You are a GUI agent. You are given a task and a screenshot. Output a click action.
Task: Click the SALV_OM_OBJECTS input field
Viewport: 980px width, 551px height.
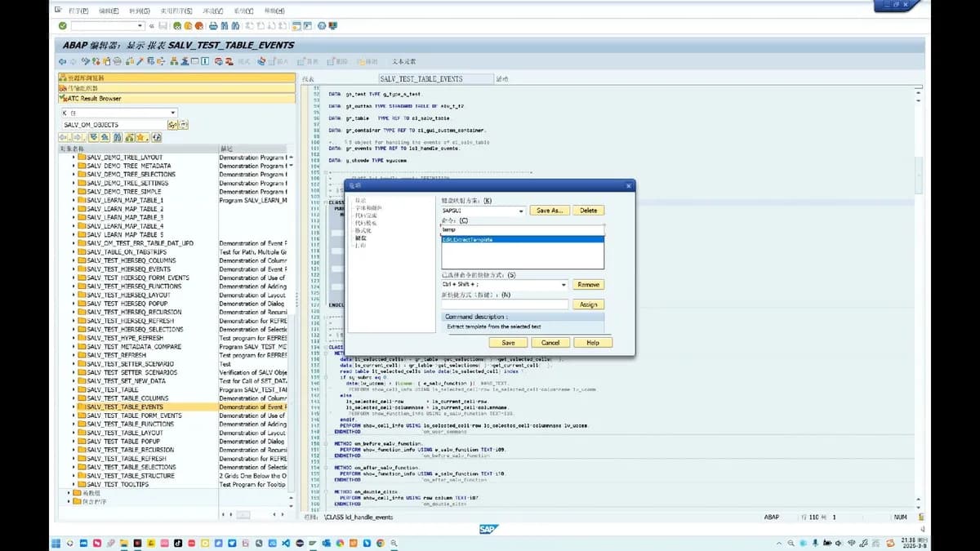[x=114, y=124]
